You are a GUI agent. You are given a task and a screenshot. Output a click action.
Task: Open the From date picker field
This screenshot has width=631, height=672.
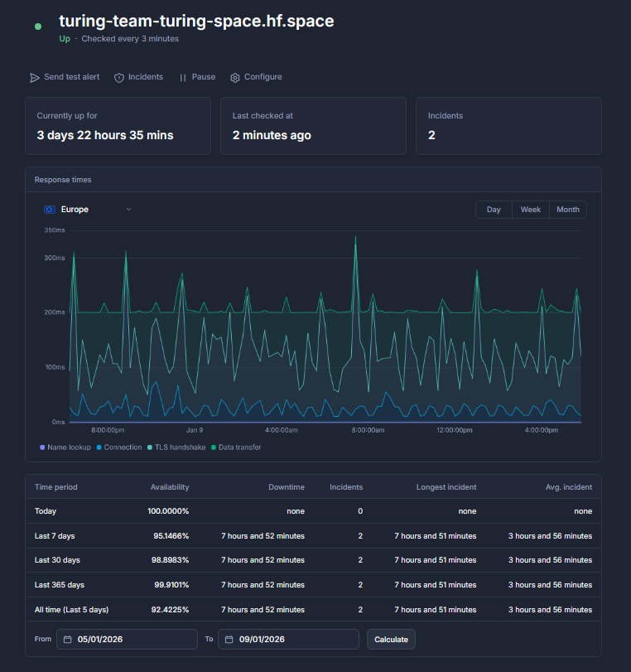point(128,640)
